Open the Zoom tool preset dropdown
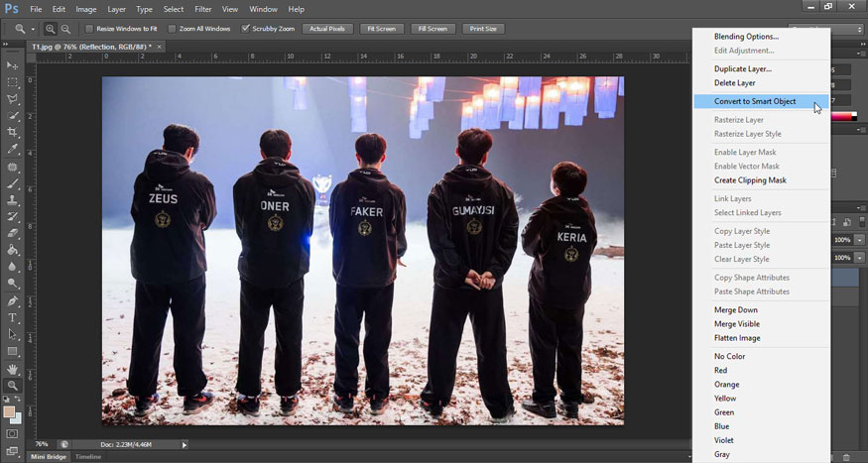 tap(33, 29)
